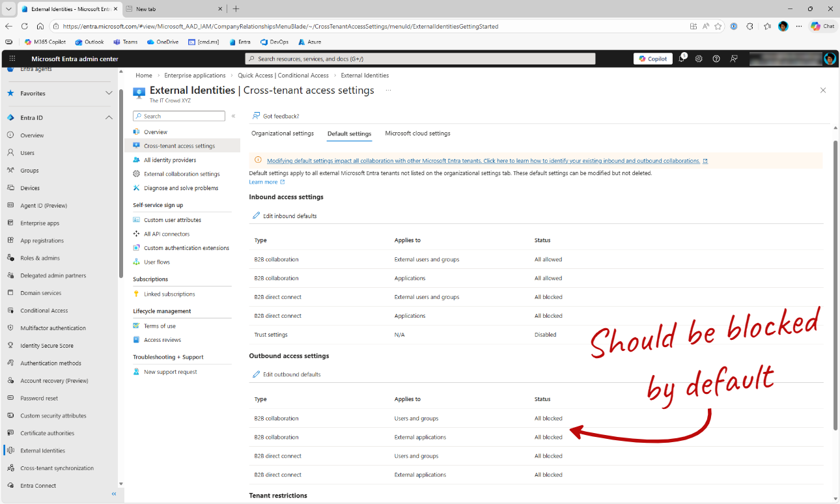
Task: Go to Home breadcrumb
Action: [x=144, y=76]
